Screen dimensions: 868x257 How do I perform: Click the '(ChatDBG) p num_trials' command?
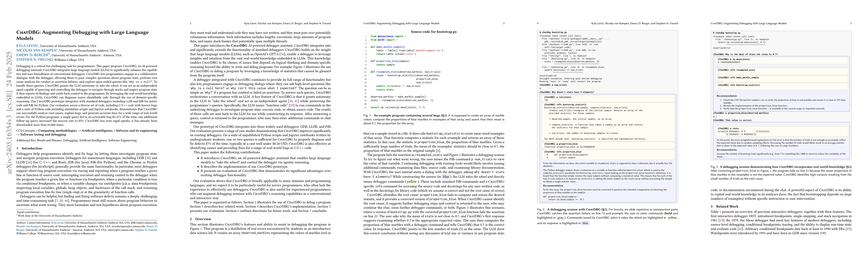pos(553,85)
